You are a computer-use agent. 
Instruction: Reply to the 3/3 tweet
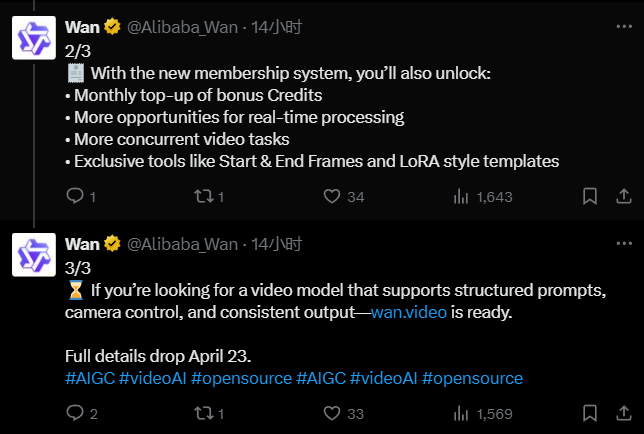75,414
